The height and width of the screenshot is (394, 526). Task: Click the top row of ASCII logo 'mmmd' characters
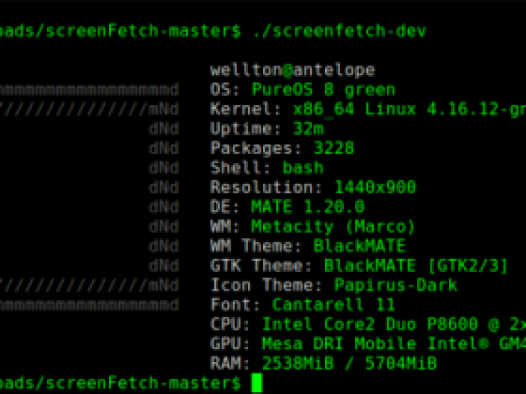pyautogui.click(x=89, y=90)
